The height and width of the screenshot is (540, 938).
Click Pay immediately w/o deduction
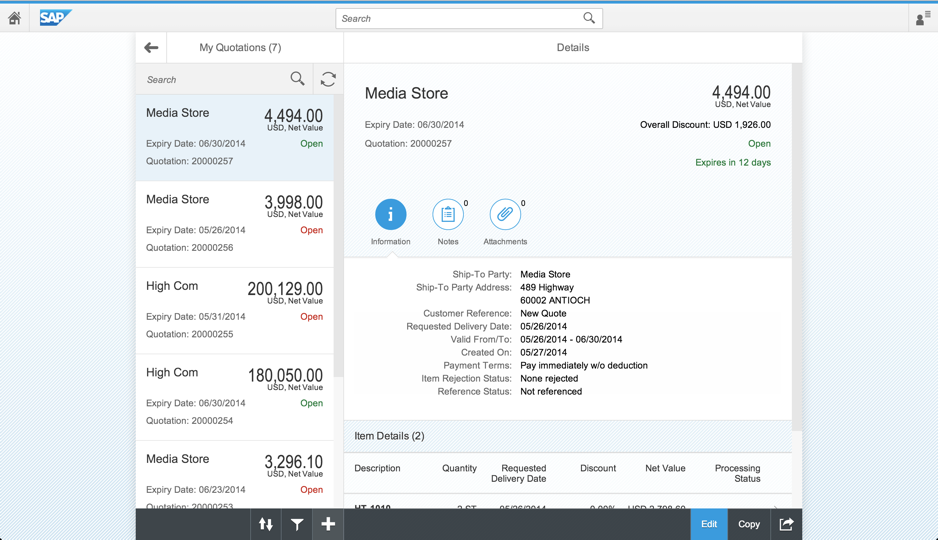(x=584, y=365)
